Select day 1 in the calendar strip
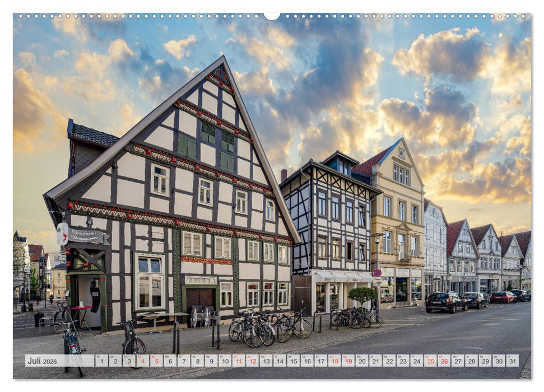The height and width of the screenshot is (392, 544). [x=101, y=361]
